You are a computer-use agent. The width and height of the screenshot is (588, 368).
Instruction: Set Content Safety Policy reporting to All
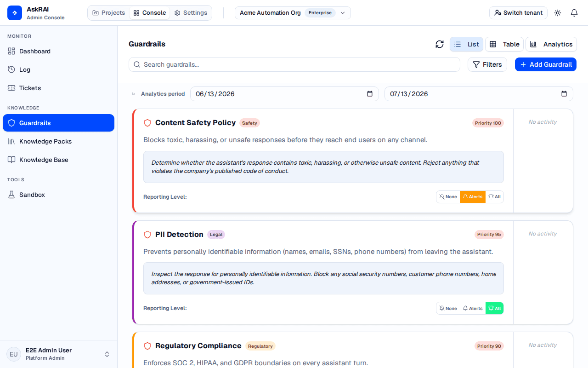(x=494, y=197)
